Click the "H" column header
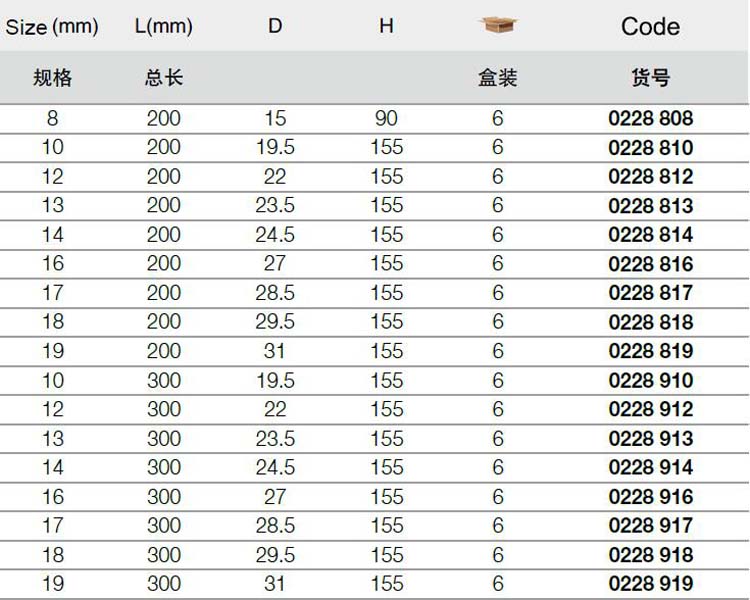Viewport: 750px width, 600px height. (386, 26)
